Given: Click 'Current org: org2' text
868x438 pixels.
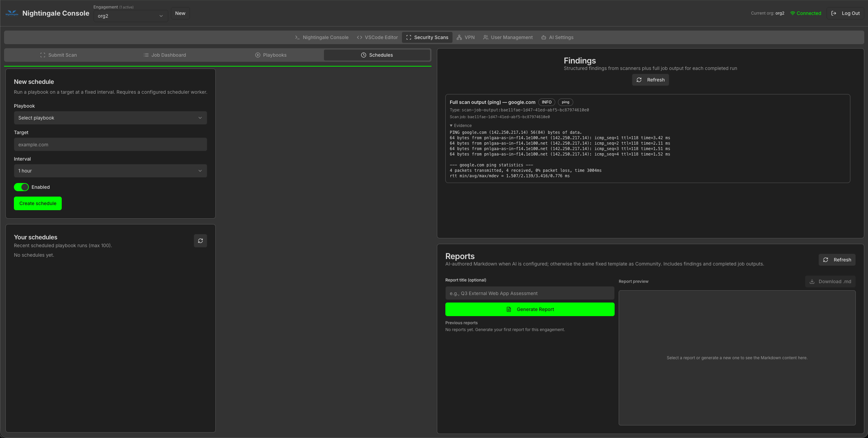Looking at the screenshot, I should 767,13.
